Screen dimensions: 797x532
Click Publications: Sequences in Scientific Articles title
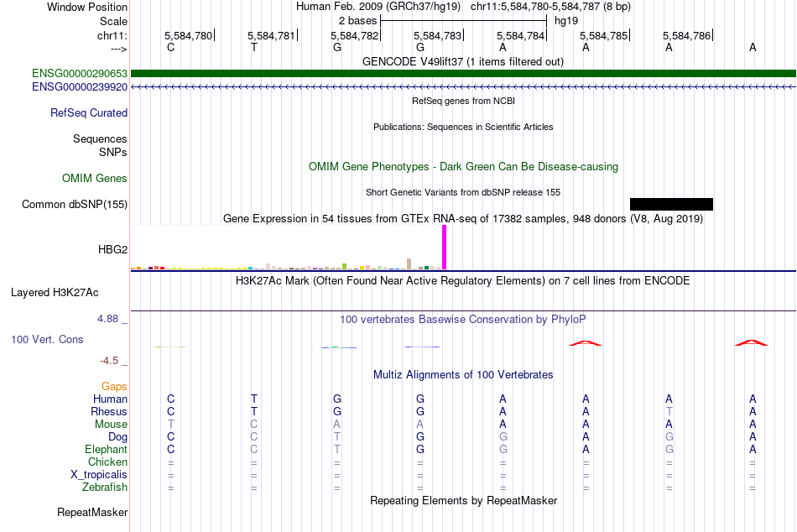point(463,128)
